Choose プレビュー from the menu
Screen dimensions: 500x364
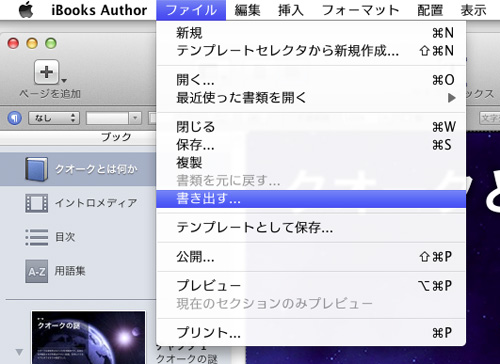point(311,286)
